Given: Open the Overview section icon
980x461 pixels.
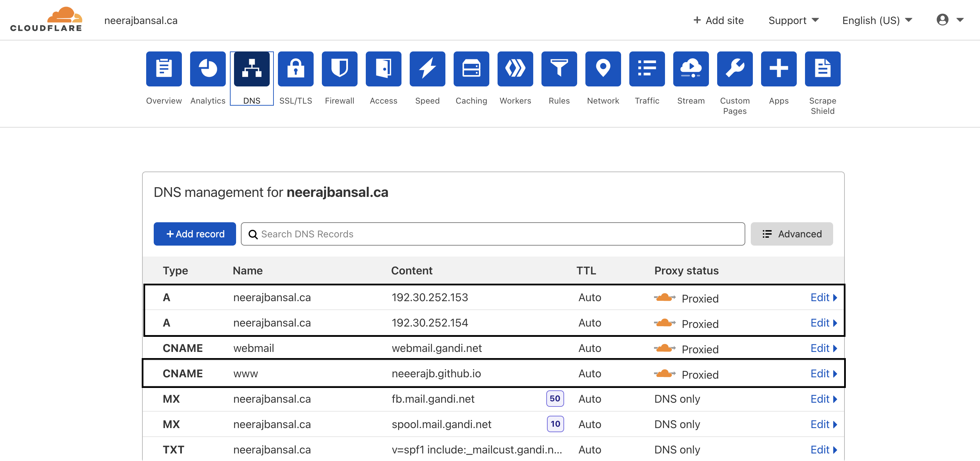Looking at the screenshot, I should click(x=164, y=69).
